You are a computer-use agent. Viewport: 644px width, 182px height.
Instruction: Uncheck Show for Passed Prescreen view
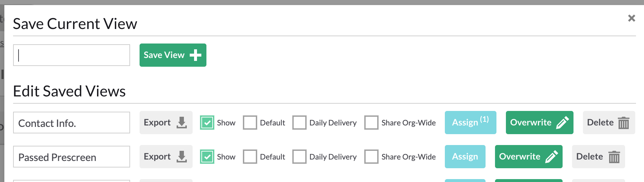pos(207,157)
